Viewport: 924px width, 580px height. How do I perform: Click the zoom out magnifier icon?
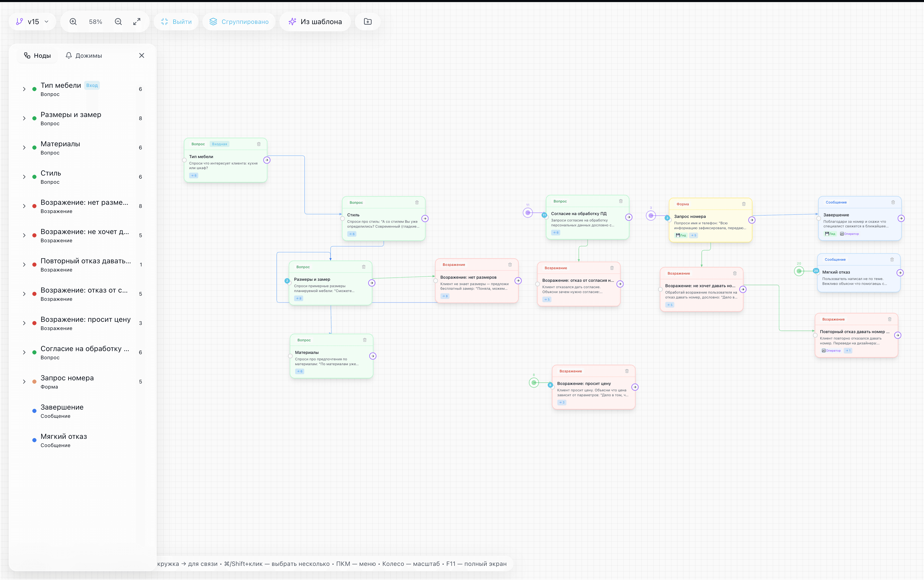pos(118,22)
